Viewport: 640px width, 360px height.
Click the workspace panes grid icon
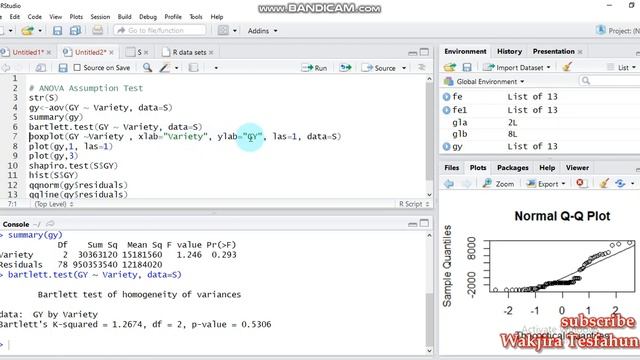(223, 31)
